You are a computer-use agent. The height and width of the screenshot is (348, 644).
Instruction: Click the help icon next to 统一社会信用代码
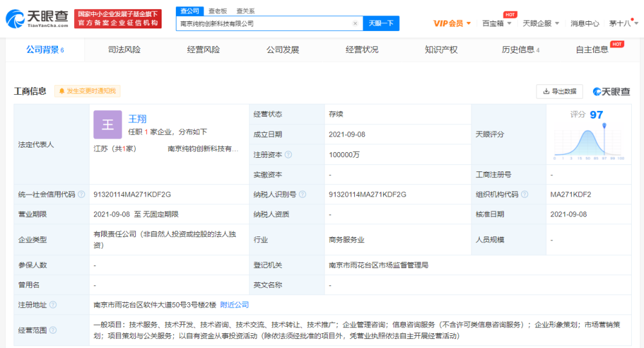click(81, 195)
